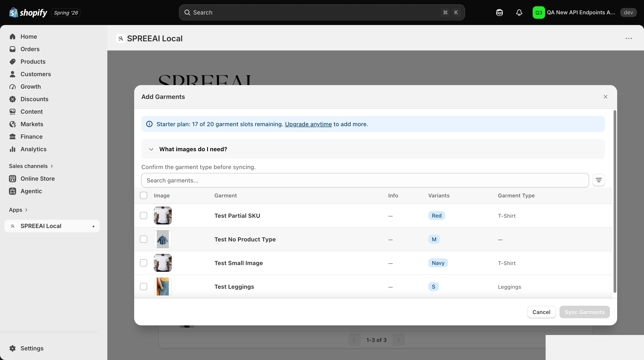Click the Settings gear icon
The width and height of the screenshot is (644, 360).
click(x=13, y=348)
